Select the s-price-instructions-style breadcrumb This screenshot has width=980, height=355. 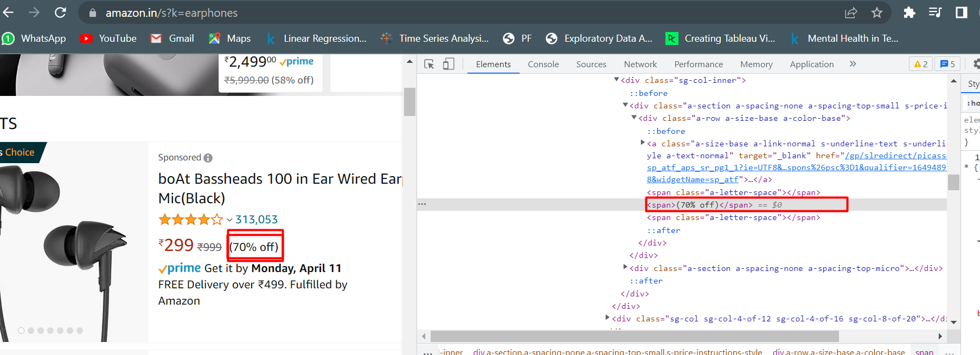(617, 352)
